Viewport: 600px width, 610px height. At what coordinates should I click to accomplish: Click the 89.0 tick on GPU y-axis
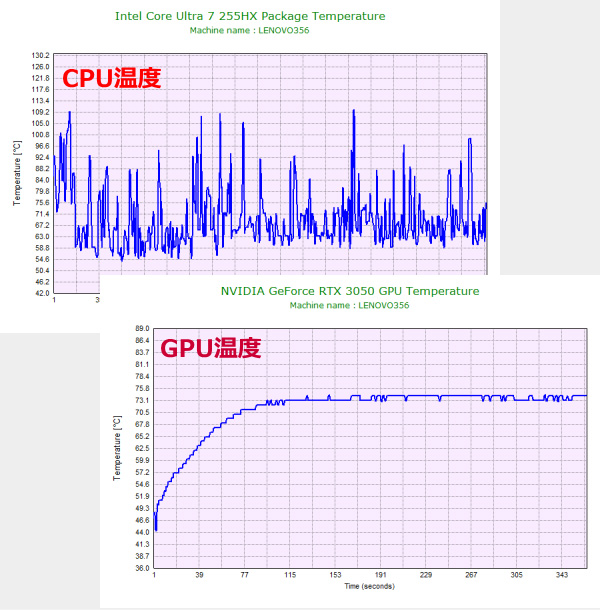(x=141, y=328)
